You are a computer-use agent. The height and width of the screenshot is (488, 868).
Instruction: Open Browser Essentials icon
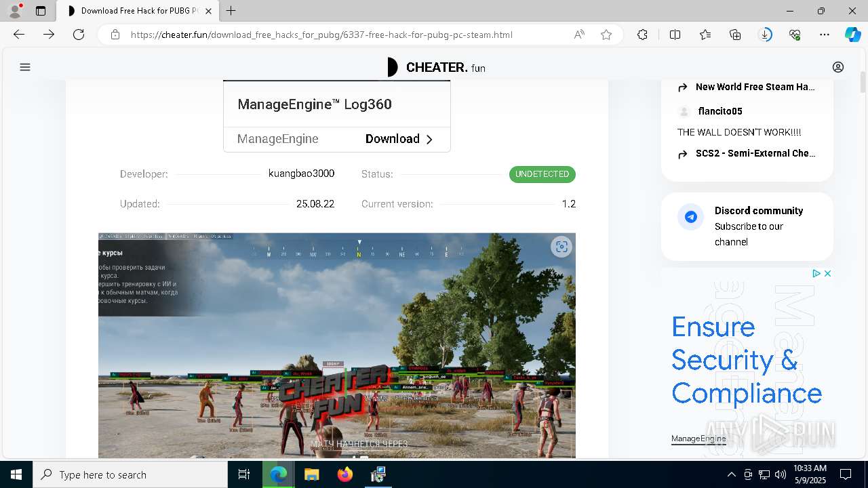[795, 35]
